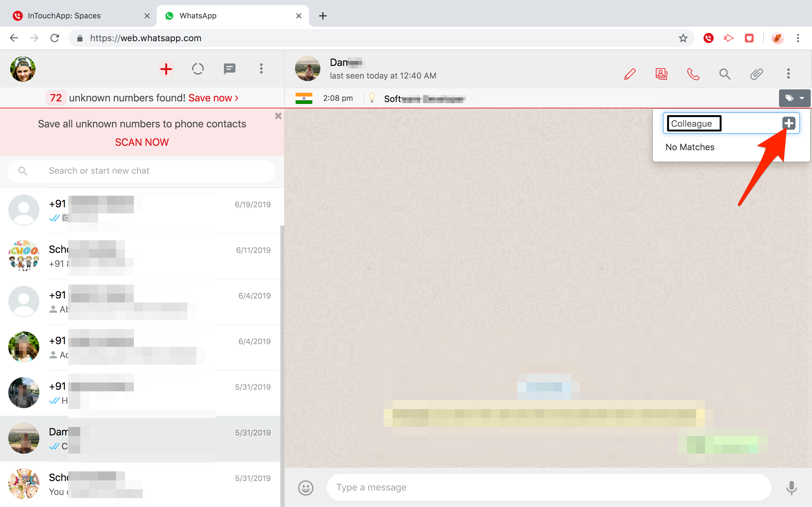
Task: Click the red phone call icon
Action: point(693,74)
